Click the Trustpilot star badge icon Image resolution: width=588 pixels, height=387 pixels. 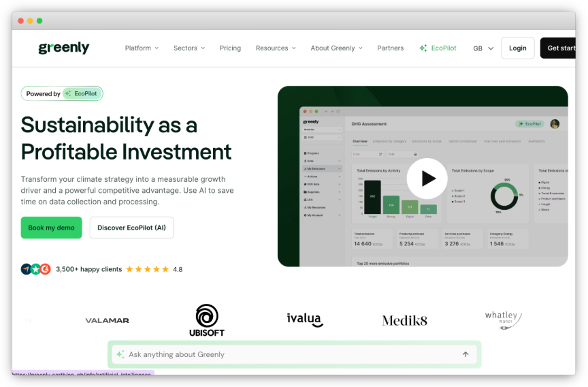click(35, 269)
